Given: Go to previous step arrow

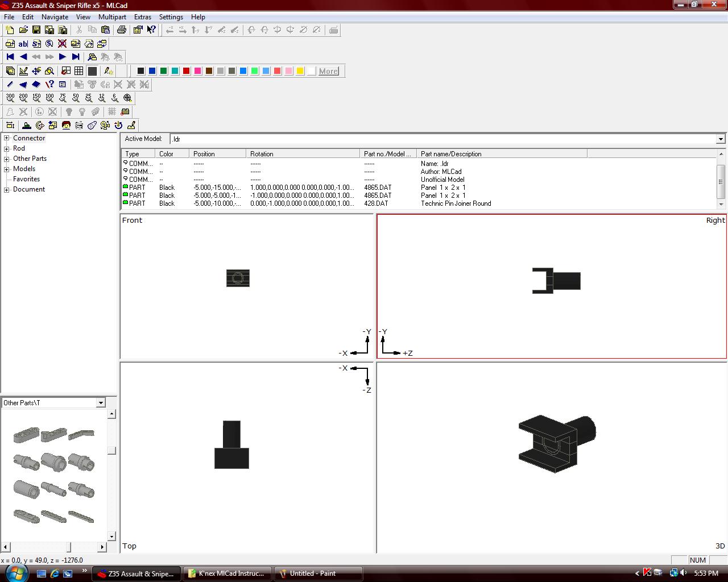Looking at the screenshot, I should coord(23,57).
